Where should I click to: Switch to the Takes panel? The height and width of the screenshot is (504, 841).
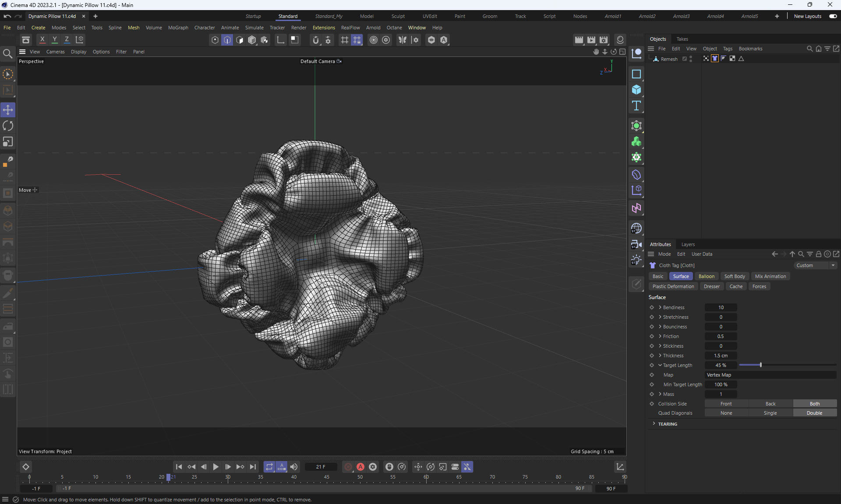[682, 39]
